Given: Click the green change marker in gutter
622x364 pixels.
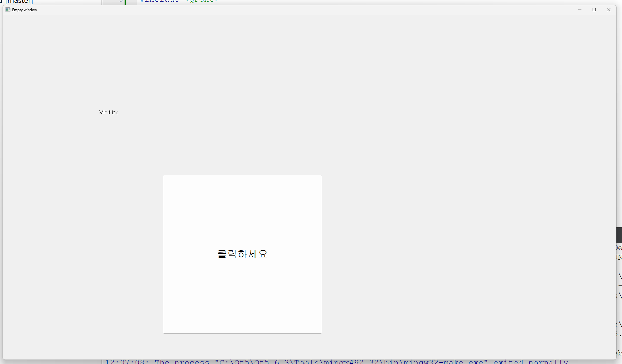Looking at the screenshot, I should (125, 2).
